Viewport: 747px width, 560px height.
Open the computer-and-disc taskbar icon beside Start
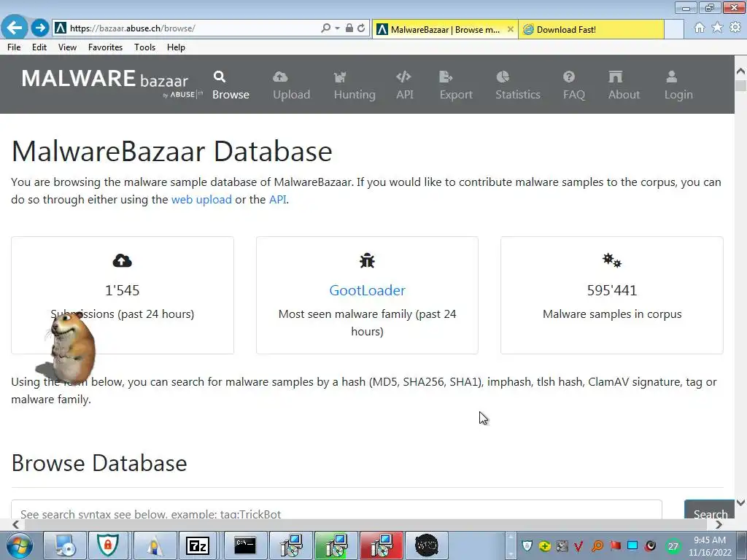[65, 545]
